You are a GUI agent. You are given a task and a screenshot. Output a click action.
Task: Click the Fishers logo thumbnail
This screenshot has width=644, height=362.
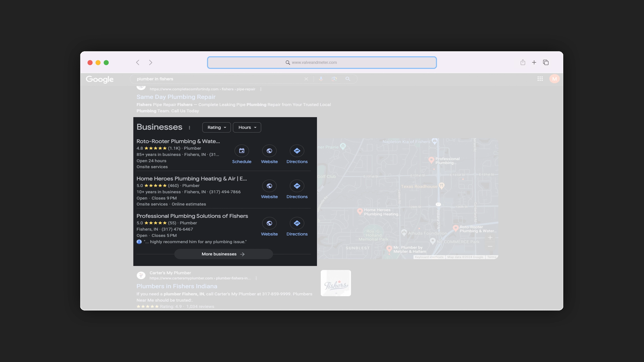click(x=336, y=283)
